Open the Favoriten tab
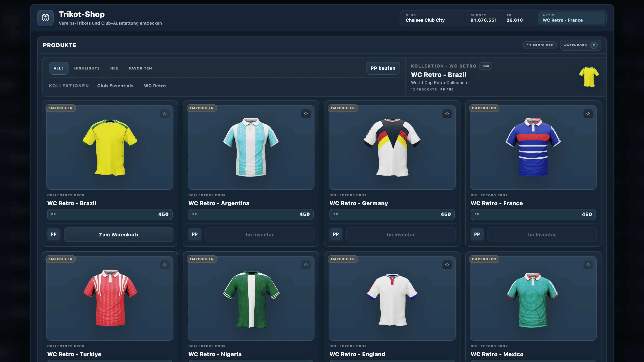This screenshot has height=362, width=644. click(140, 68)
